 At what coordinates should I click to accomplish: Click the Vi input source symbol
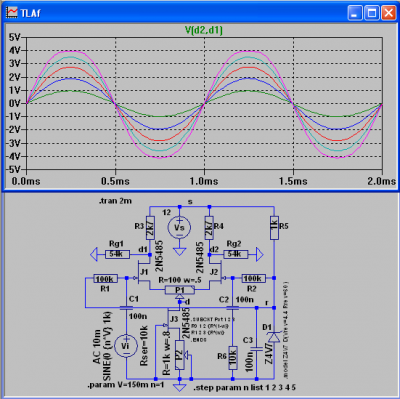(x=126, y=346)
